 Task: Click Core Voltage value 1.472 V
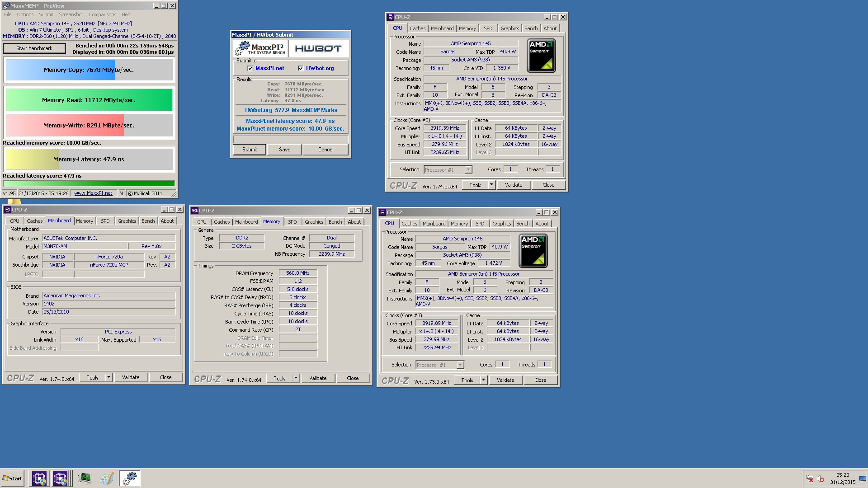point(494,263)
